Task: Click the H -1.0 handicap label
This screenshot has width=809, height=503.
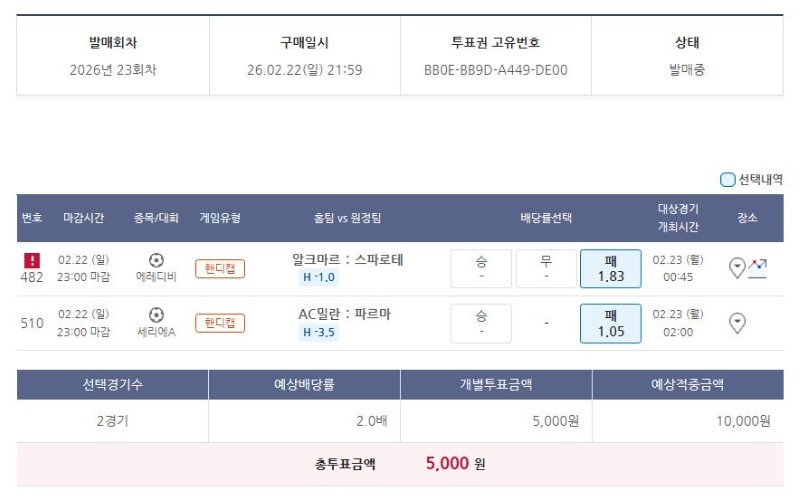Action: coord(319,278)
